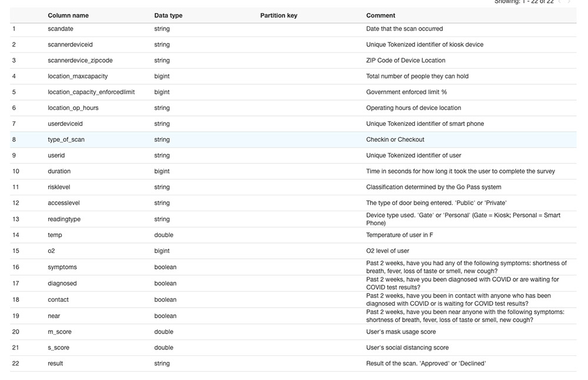The width and height of the screenshot is (588, 380).
Task: Select the scandate column name
Action: coord(61,28)
